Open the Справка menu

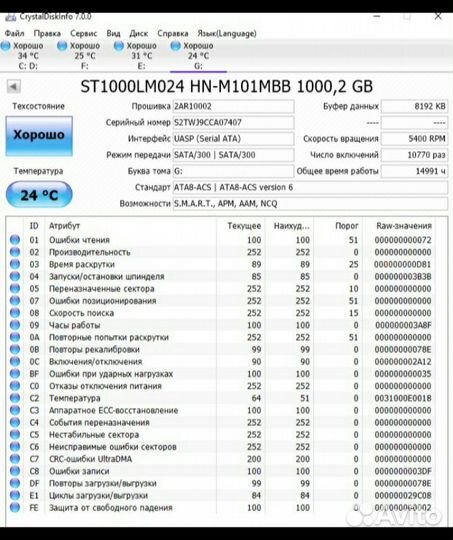click(x=173, y=33)
